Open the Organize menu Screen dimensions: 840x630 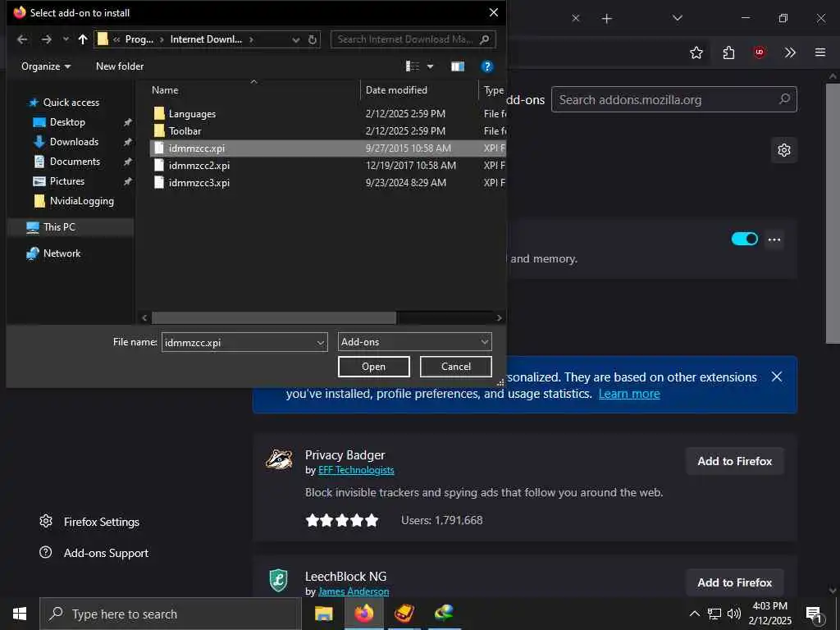46,66
